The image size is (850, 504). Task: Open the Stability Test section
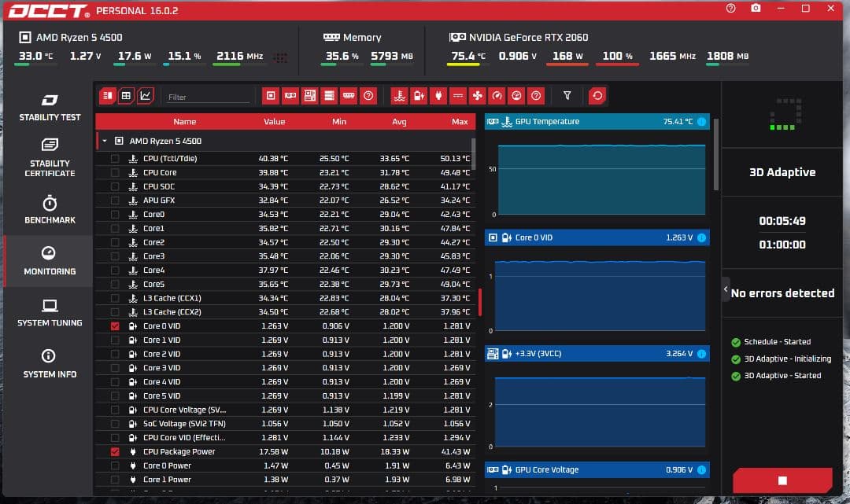(x=50, y=108)
